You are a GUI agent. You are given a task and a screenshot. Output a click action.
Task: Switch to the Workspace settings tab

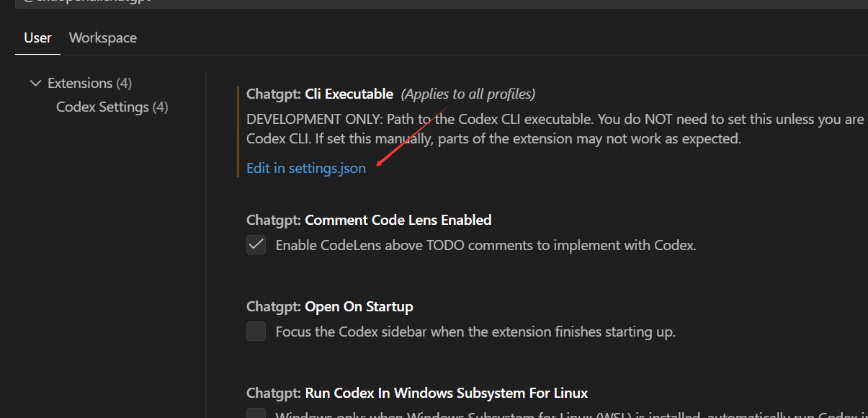click(x=102, y=38)
